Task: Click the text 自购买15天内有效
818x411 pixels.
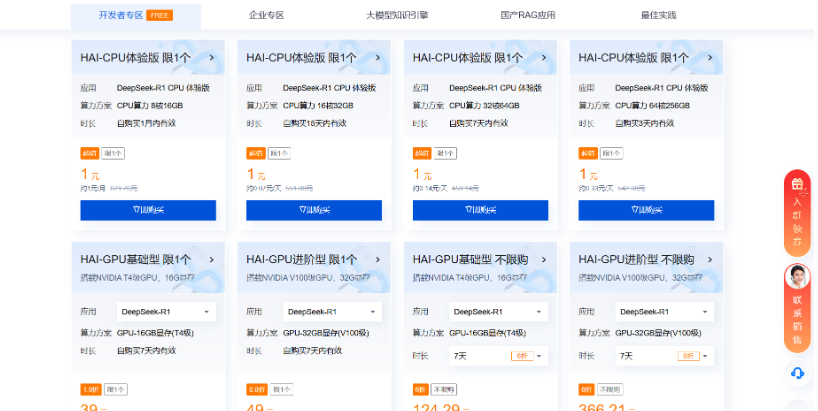Action: coord(315,123)
